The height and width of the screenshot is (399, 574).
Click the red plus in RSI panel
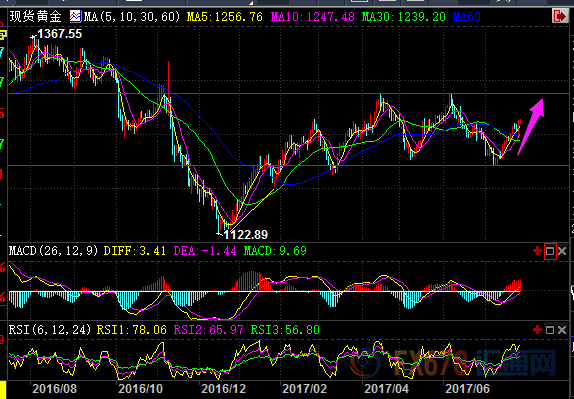pos(537,330)
